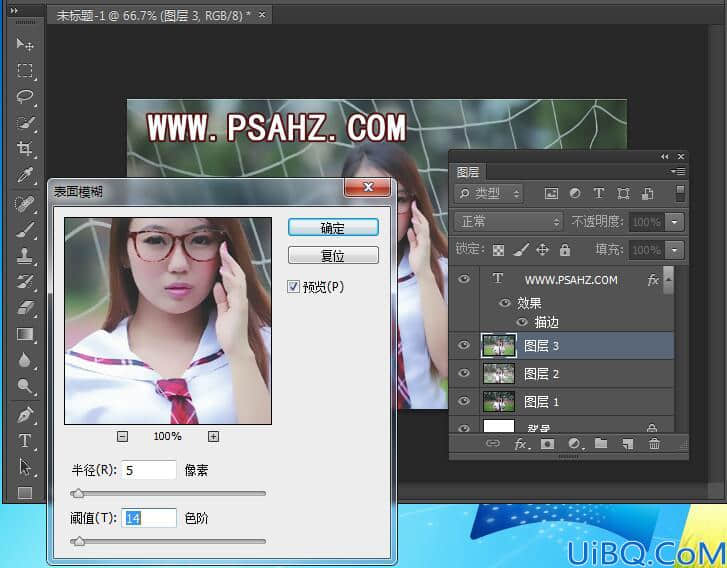
Task: Zoom out the blur preview
Action: [122, 436]
